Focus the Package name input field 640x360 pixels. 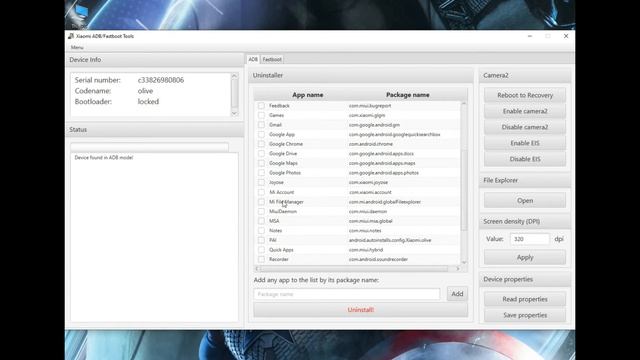(347, 294)
